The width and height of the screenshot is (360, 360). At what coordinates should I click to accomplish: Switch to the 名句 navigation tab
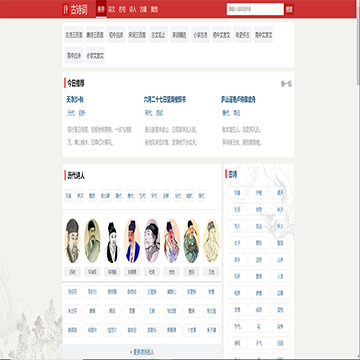coord(122,10)
